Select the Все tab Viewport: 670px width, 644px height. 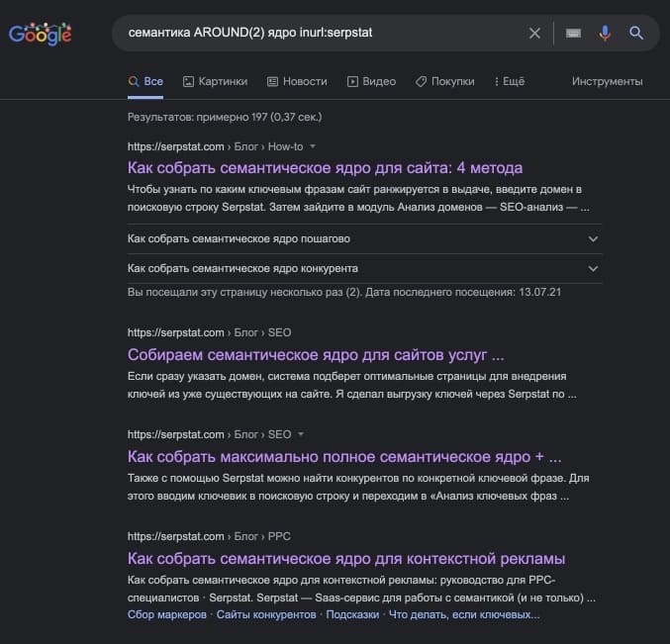145,81
